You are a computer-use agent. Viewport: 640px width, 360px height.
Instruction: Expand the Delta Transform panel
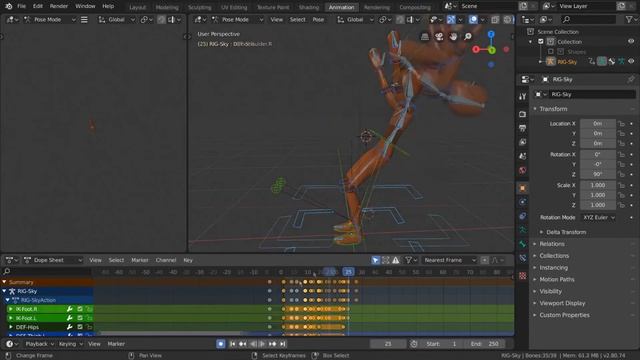565,232
